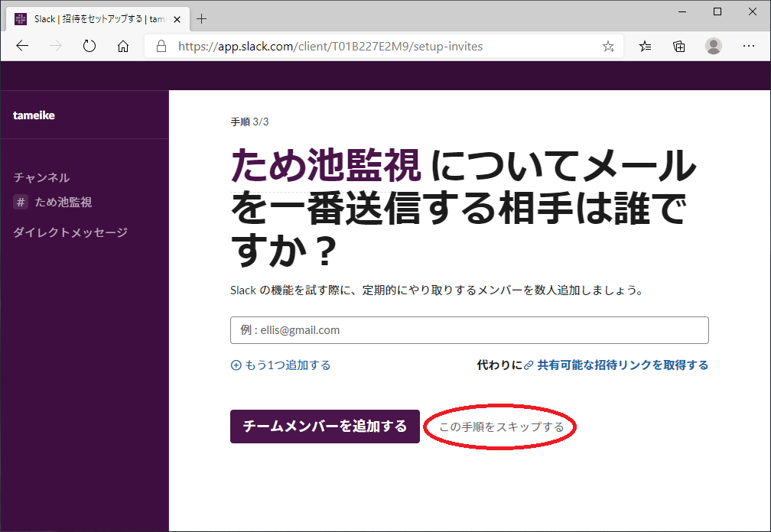Image resolution: width=771 pixels, height=532 pixels.
Task: Add this page to favorites star
Action: click(x=608, y=46)
